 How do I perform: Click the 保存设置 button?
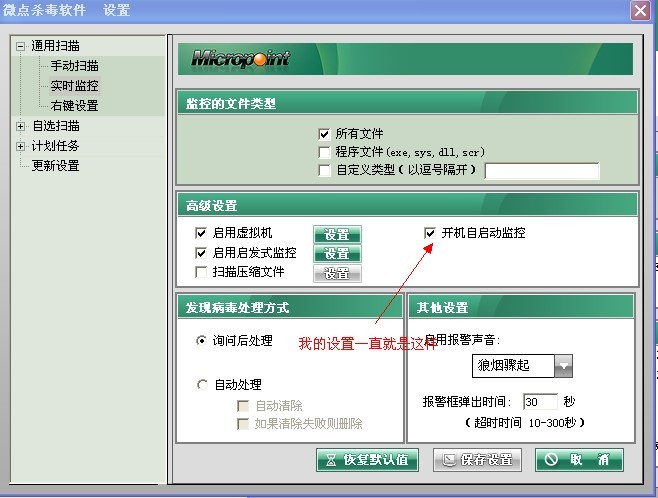click(477, 460)
